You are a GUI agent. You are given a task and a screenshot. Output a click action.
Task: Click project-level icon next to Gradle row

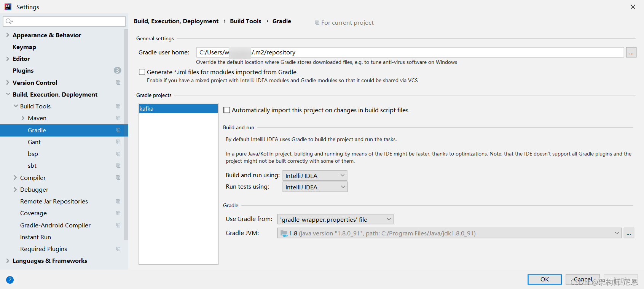pyautogui.click(x=118, y=130)
